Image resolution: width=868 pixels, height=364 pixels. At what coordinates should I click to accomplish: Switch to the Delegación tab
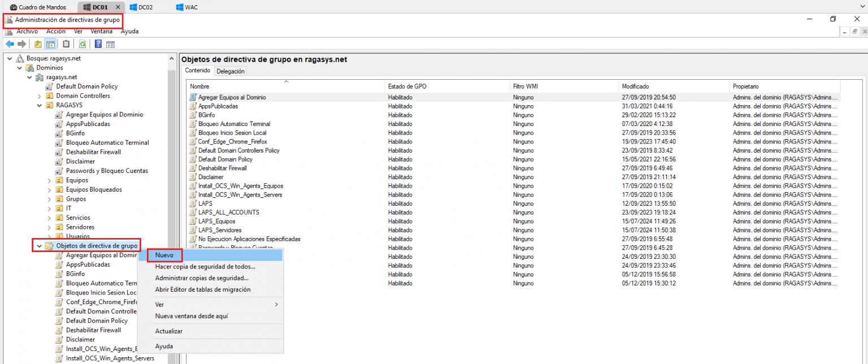point(231,71)
